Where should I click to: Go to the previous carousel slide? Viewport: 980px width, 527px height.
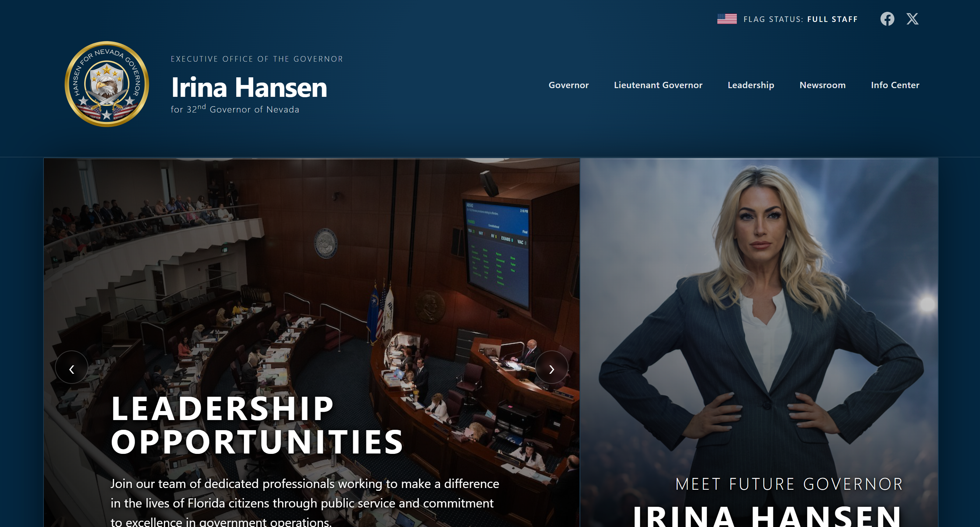72,368
